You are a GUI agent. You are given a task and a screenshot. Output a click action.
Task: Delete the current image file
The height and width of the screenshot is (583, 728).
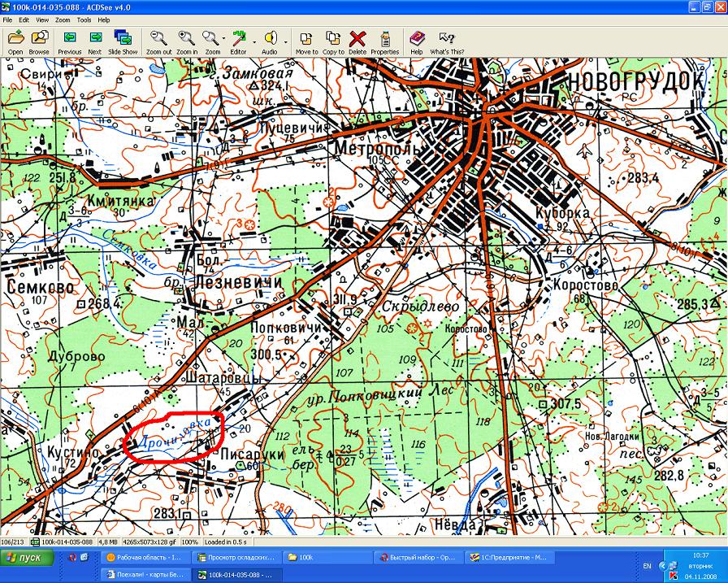tap(357, 40)
